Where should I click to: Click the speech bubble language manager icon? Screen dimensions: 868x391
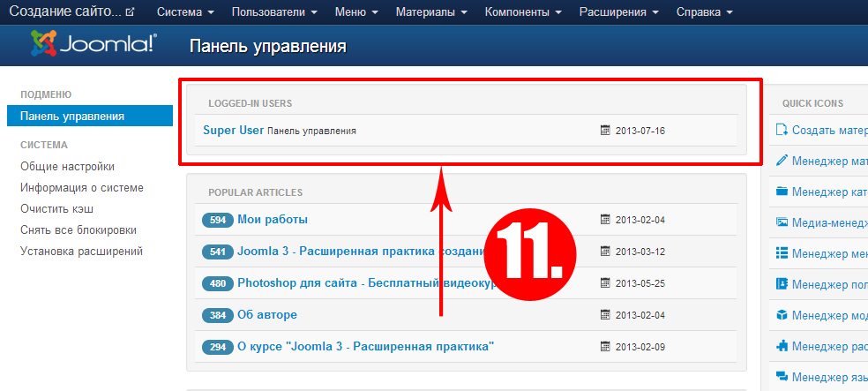click(x=782, y=377)
